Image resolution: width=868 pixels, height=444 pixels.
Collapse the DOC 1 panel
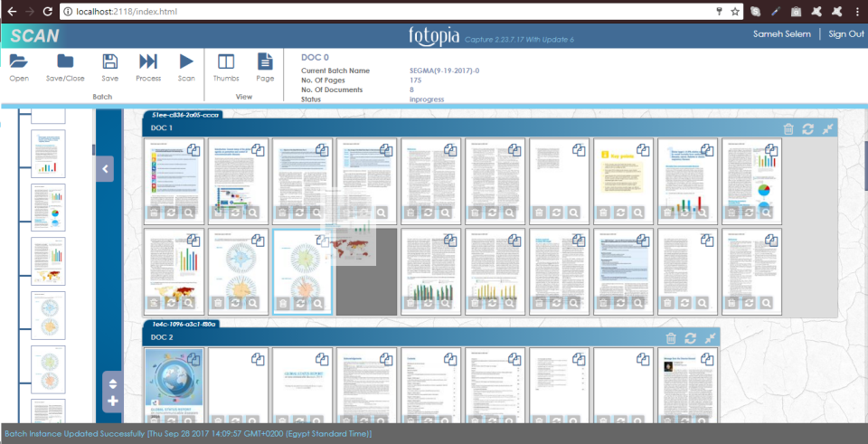[x=827, y=129]
